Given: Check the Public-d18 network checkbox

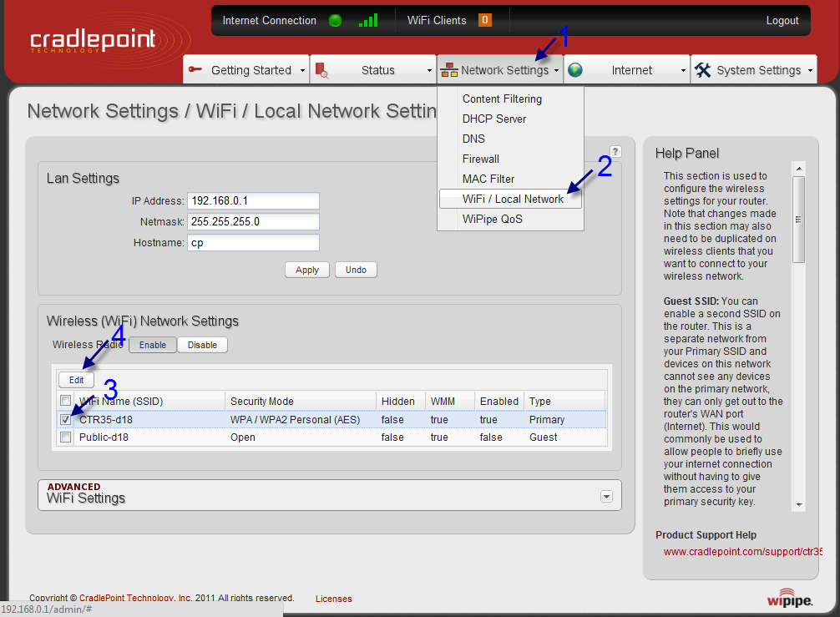Looking at the screenshot, I should 65,437.
